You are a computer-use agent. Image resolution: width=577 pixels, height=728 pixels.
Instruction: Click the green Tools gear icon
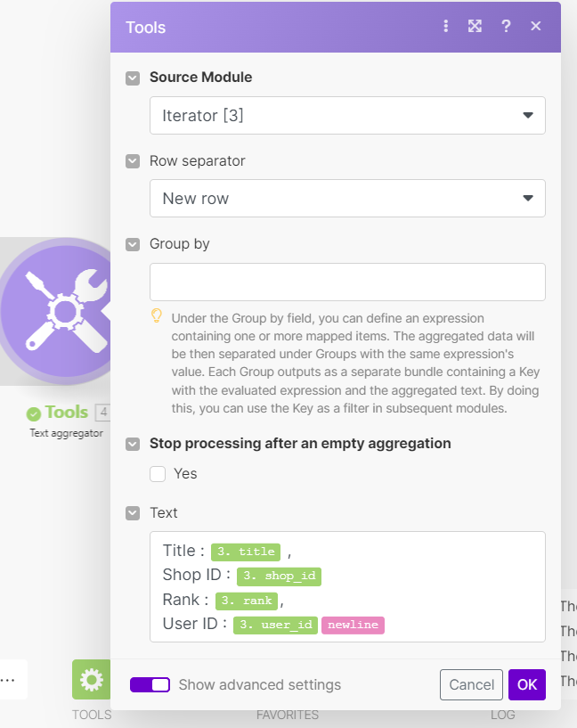pos(91,680)
